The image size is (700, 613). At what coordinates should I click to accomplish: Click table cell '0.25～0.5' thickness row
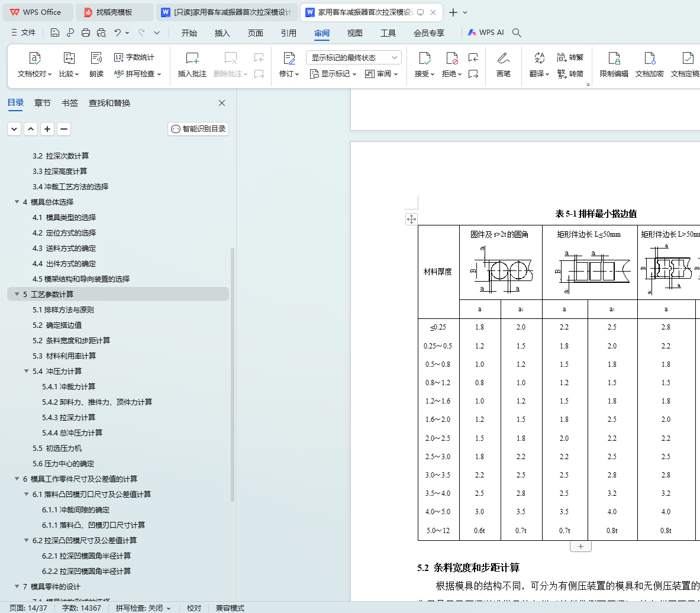438,346
